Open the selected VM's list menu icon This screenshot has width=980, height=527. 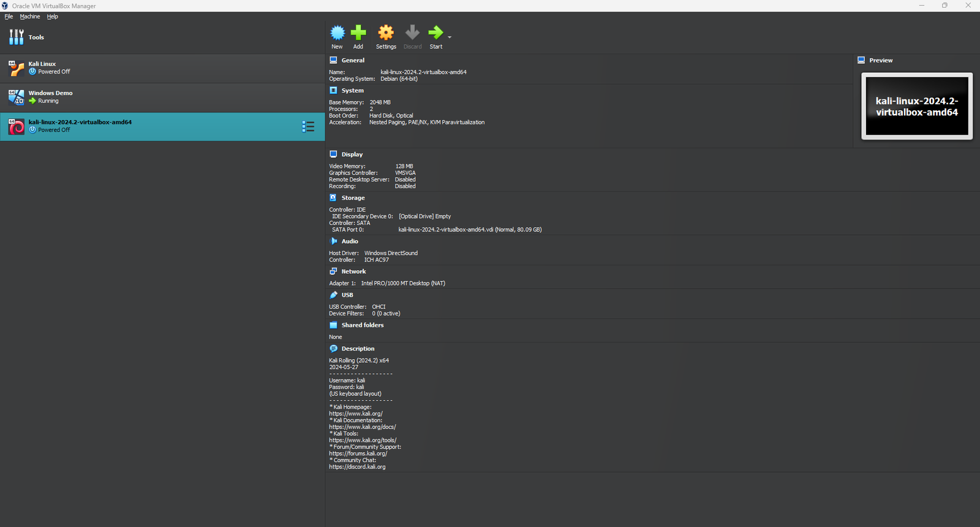click(308, 127)
